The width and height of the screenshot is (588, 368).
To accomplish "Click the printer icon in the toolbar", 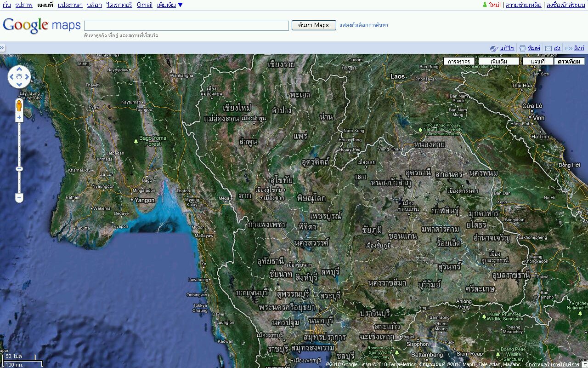I will point(523,48).
